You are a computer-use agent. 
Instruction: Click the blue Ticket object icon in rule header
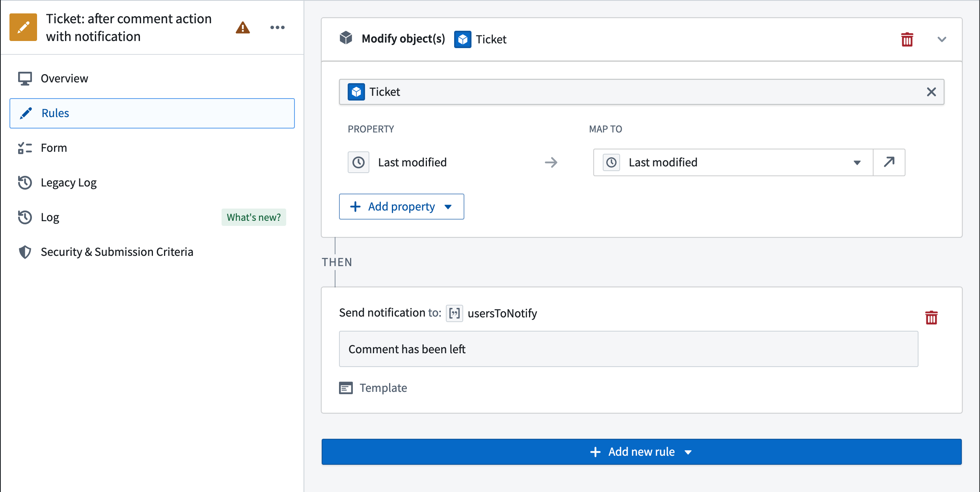[x=462, y=39]
